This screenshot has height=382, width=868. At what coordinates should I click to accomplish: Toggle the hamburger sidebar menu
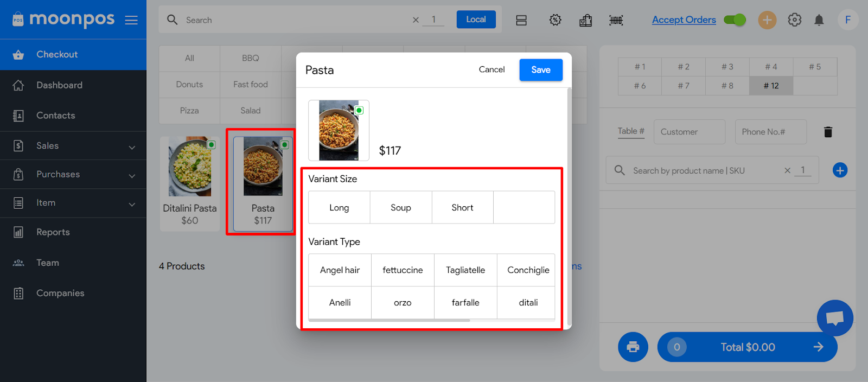131,20
